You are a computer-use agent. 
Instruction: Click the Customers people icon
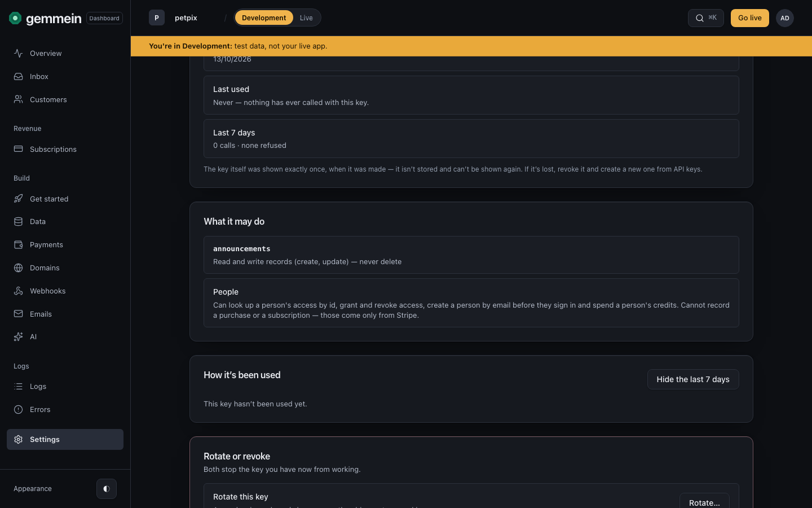click(19, 99)
